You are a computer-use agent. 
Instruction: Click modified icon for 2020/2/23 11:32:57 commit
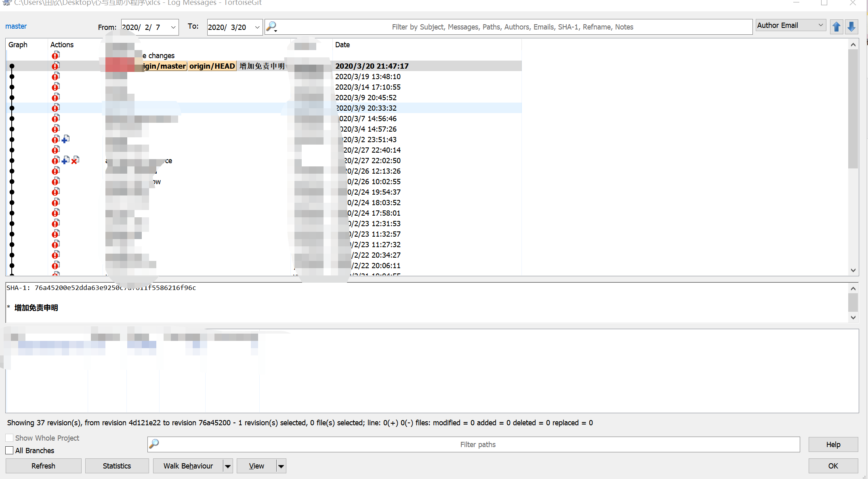coord(56,234)
